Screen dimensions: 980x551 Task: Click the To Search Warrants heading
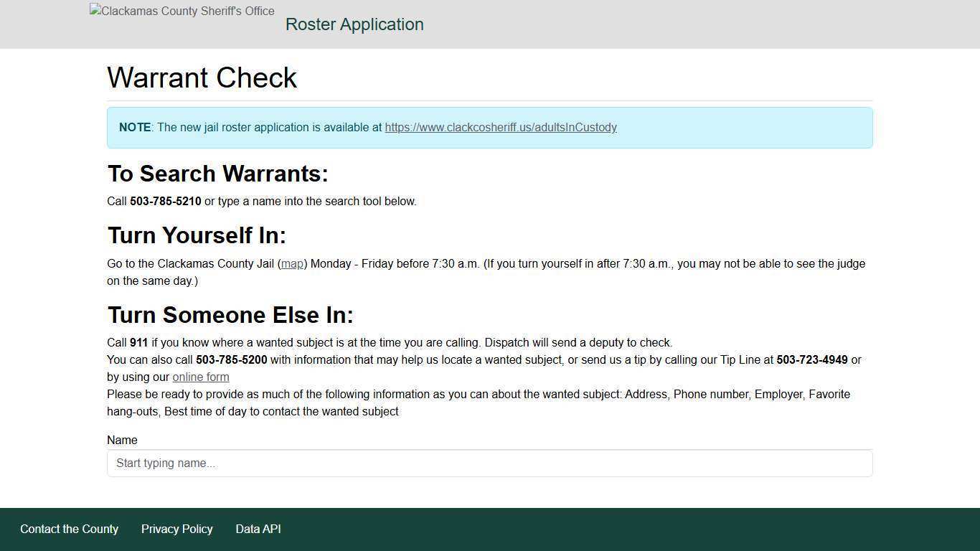[x=217, y=173]
